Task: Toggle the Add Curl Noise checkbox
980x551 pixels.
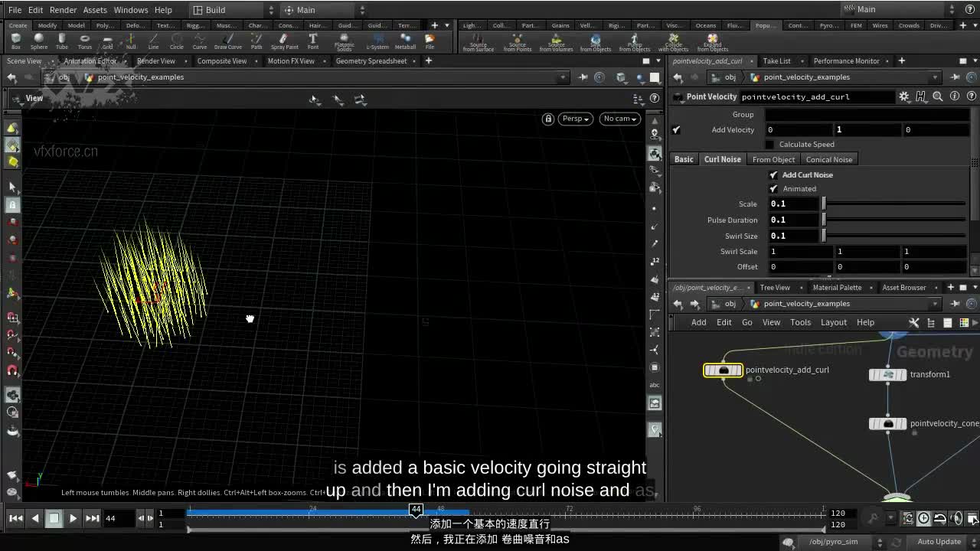Action: [773, 175]
